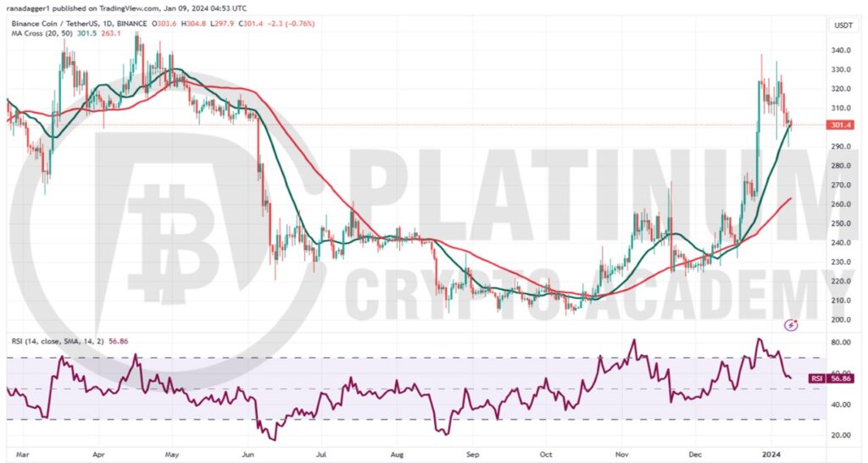The height and width of the screenshot is (463, 868).
Task: Click the 210.0 price axis label
Action: pyautogui.click(x=840, y=301)
